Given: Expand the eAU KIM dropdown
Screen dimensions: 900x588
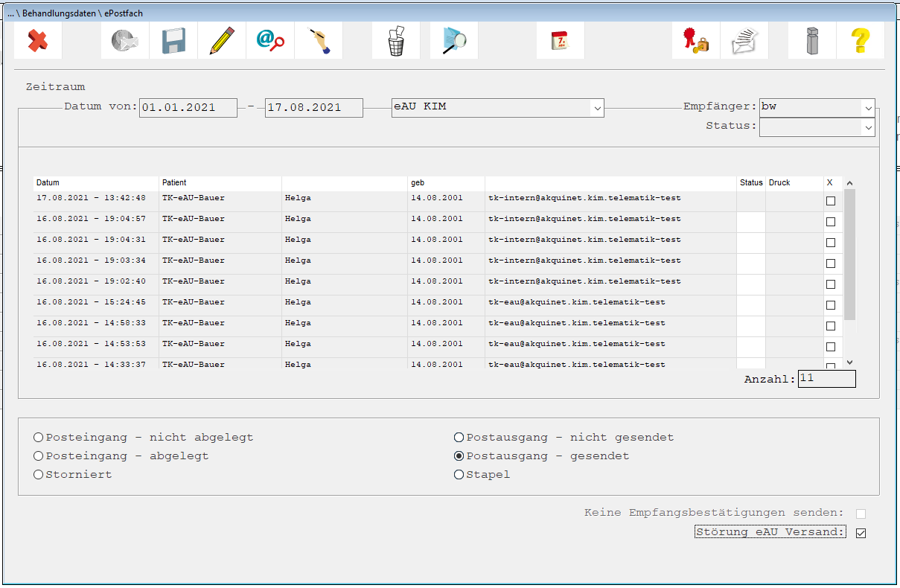Looking at the screenshot, I should tap(597, 108).
